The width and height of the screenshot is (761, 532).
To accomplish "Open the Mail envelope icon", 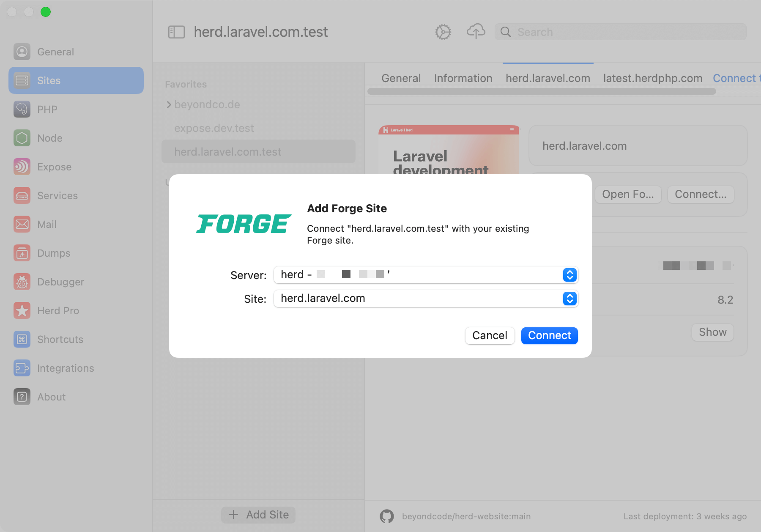I will click(x=22, y=224).
